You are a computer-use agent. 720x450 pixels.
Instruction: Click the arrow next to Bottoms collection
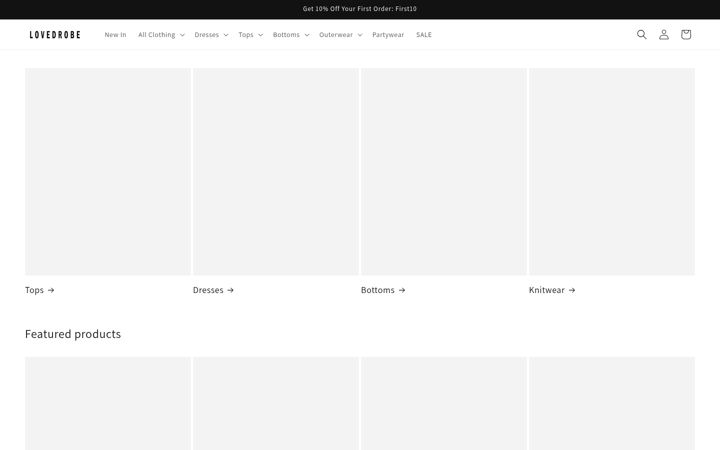point(402,290)
